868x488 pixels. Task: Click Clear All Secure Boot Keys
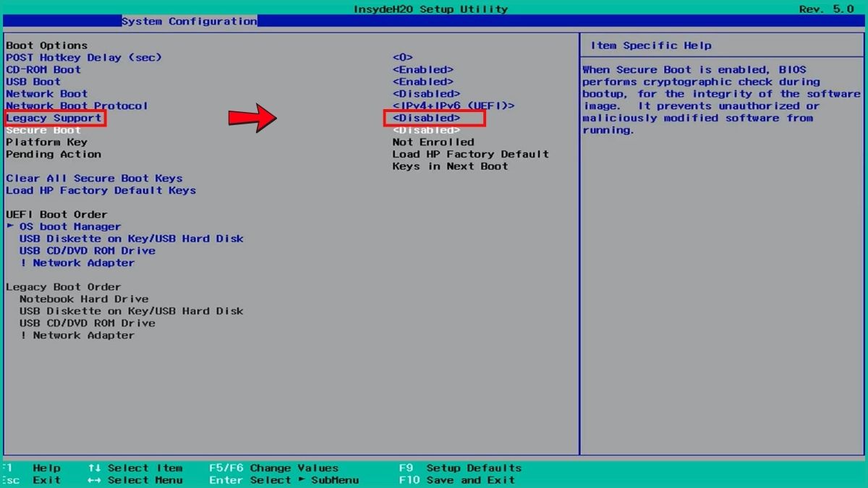pyautogui.click(x=94, y=178)
